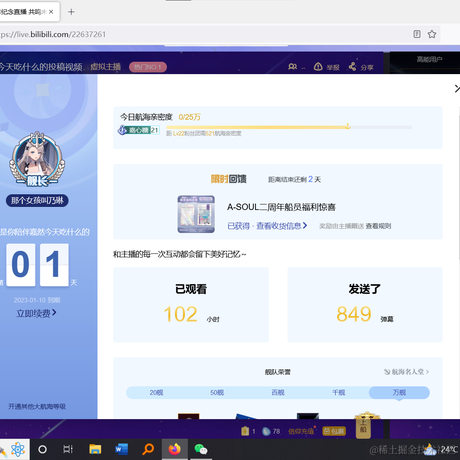
Task: Click the 已观看 102 小时 card
Action: point(191,304)
